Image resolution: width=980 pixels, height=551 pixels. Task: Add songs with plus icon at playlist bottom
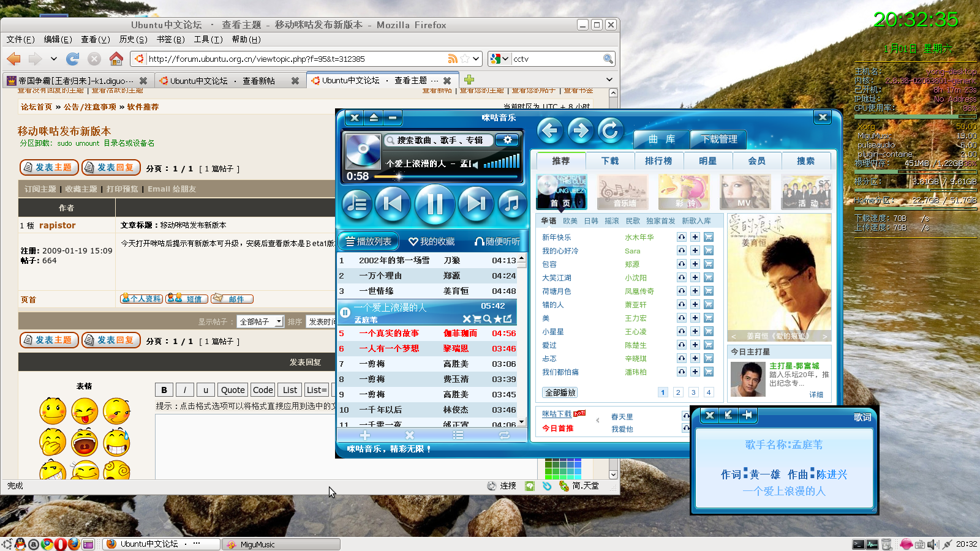pyautogui.click(x=365, y=435)
